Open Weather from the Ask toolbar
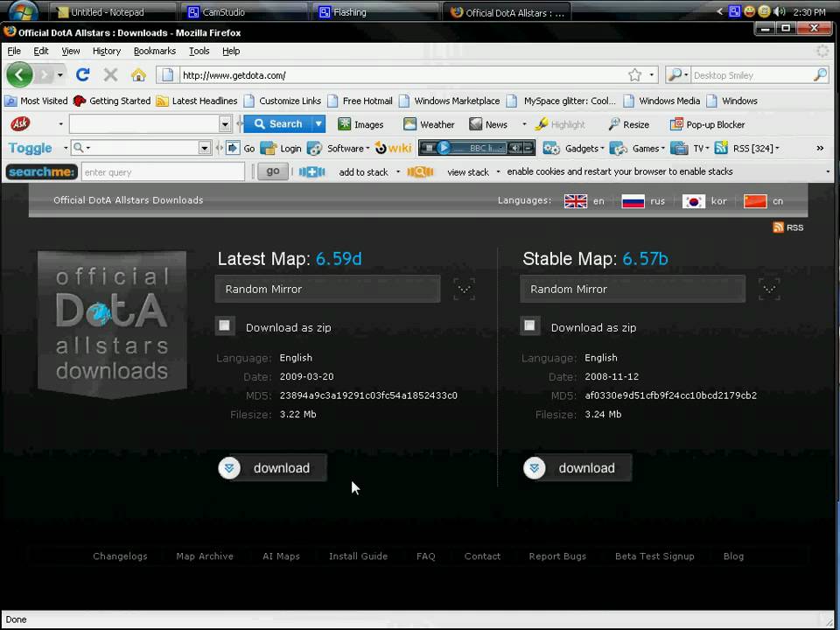840x630 pixels. [429, 124]
